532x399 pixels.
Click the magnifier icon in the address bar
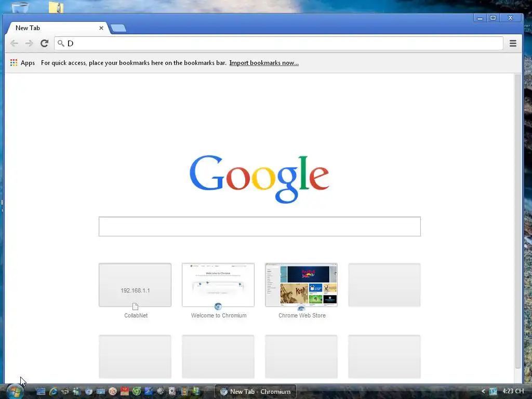61,43
